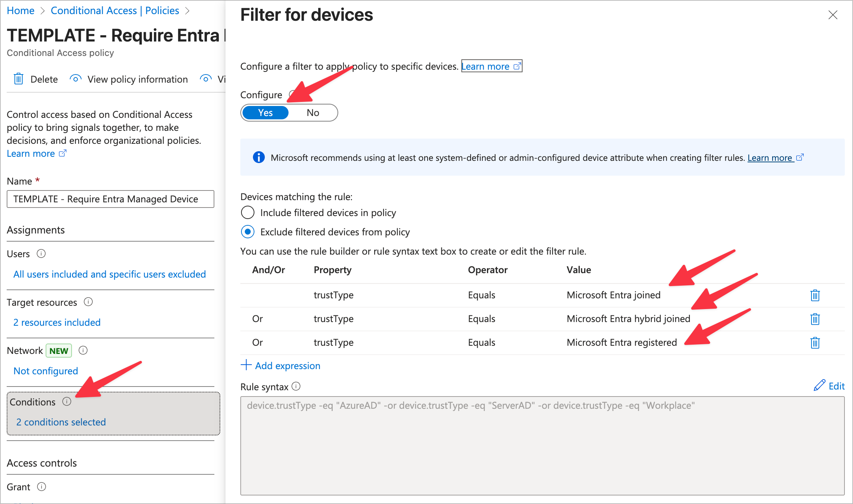Click the policy Name input field
The image size is (853, 504).
coord(110,199)
